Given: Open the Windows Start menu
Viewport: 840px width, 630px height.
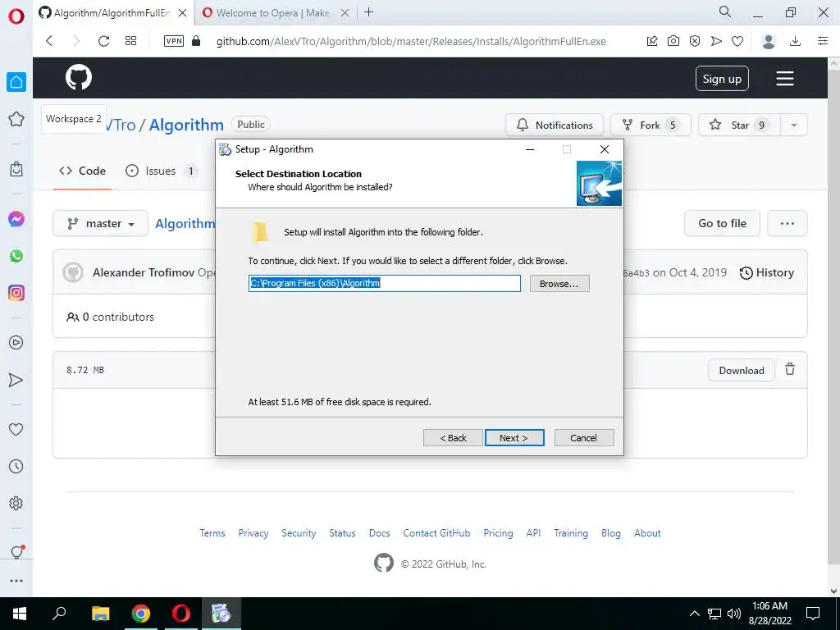Looking at the screenshot, I should (x=20, y=614).
